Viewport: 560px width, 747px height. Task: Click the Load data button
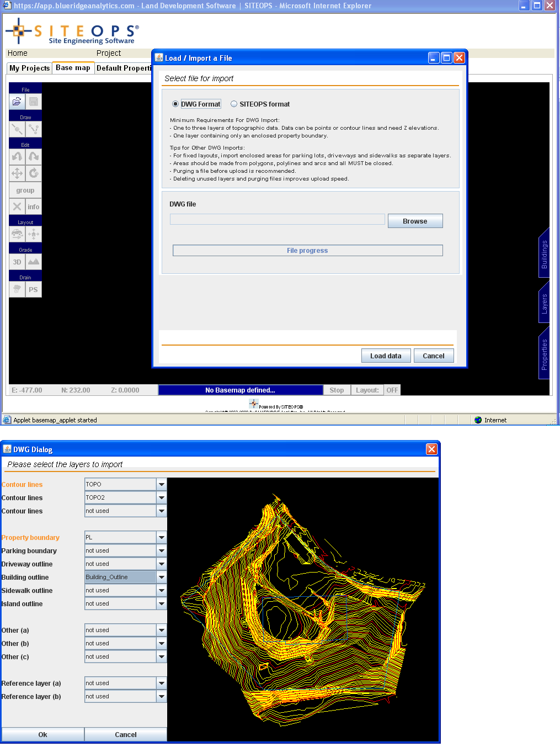pos(386,356)
